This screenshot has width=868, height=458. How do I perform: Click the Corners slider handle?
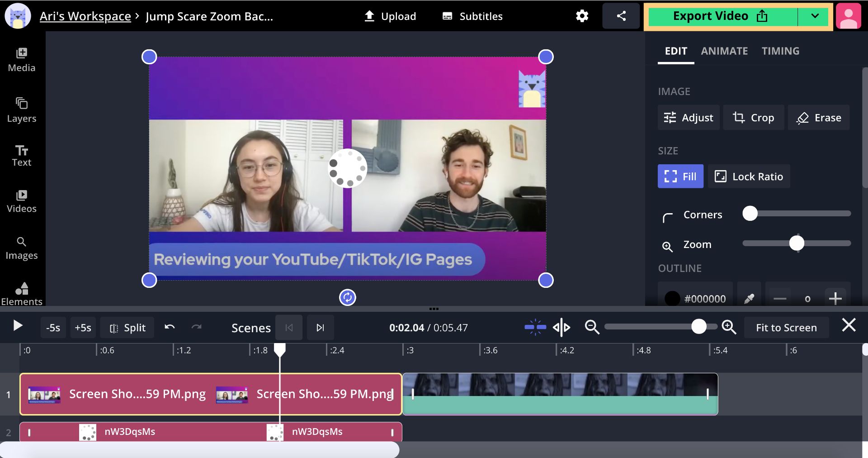point(750,214)
